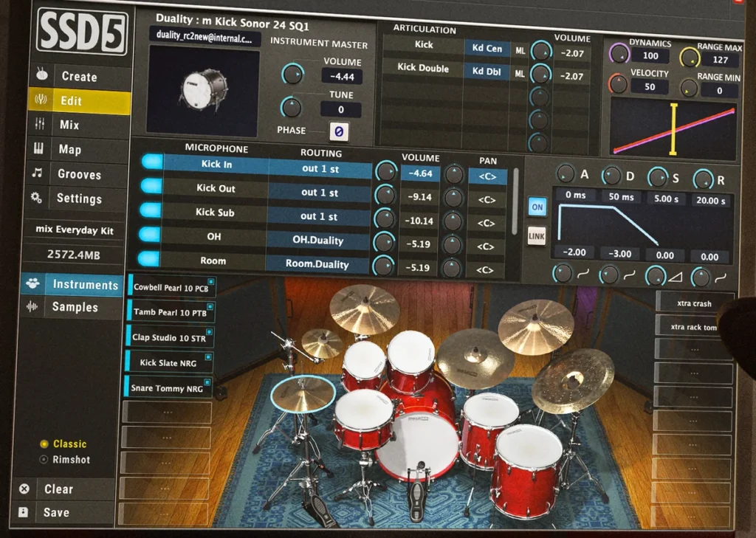Open the Mix faders icon
Screen dimensions: 756x538
[40, 124]
